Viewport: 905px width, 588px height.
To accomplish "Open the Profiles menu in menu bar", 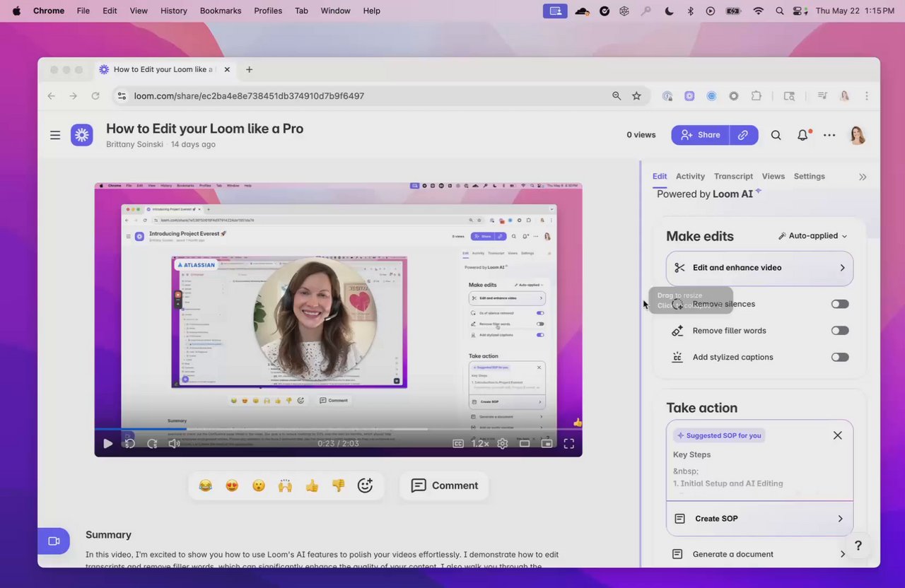I will (268, 11).
